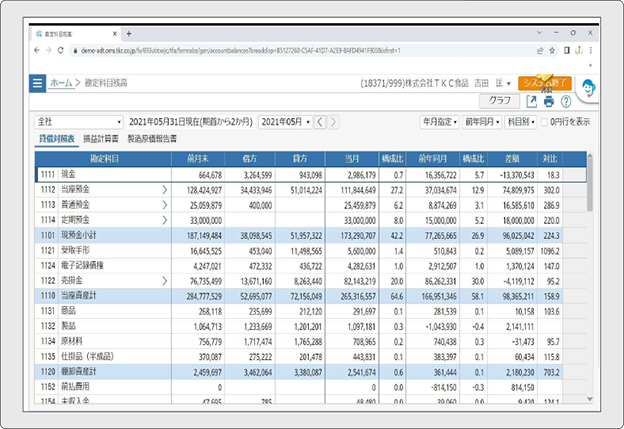Open the hamburger menu icon

pos(37,83)
